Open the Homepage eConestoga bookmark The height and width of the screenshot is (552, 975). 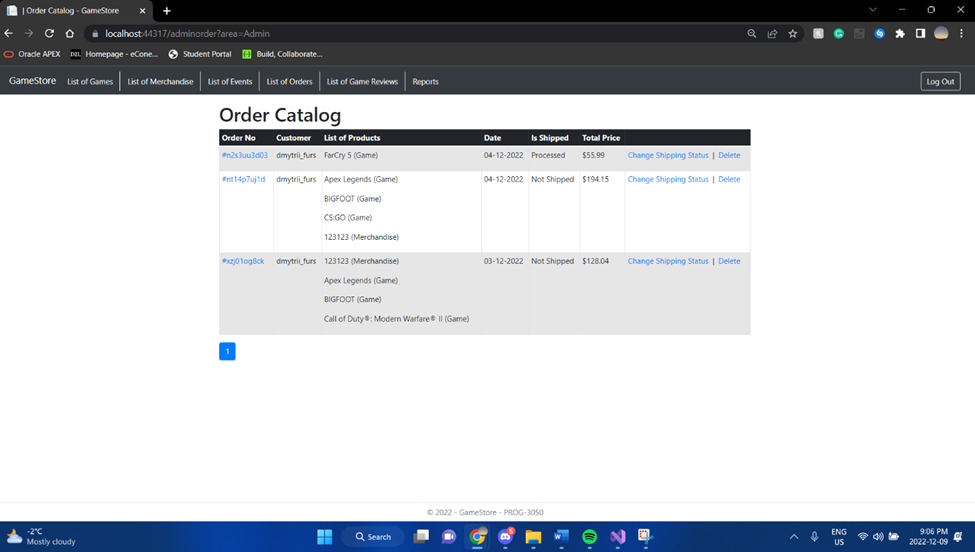(114, 54)
